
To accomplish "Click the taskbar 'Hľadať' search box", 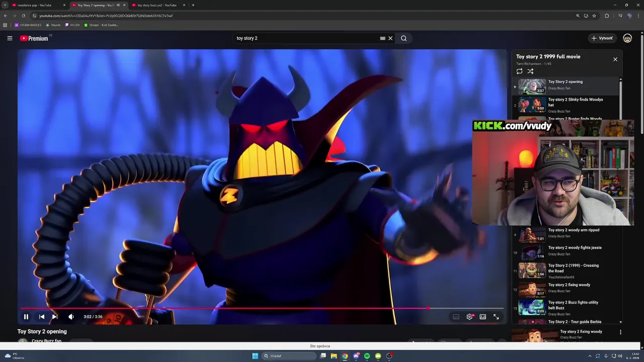I will (x=289, y=356).
